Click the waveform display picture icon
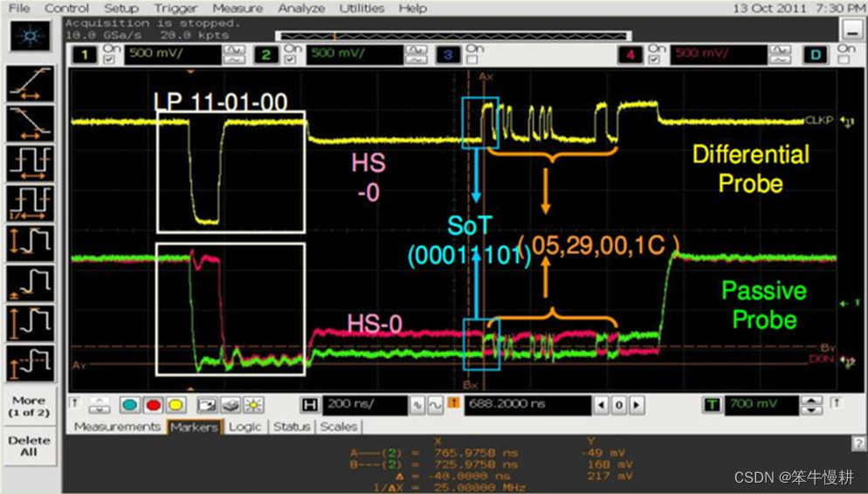Image resolution: width=868 pixels, height=494 pixels. click(x=206, y=405)
